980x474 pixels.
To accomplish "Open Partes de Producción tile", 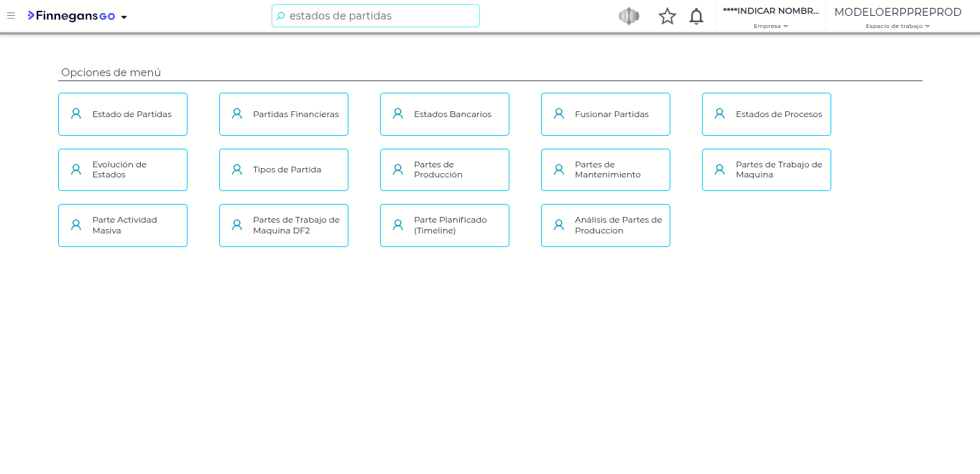I will tap(445, 170).
